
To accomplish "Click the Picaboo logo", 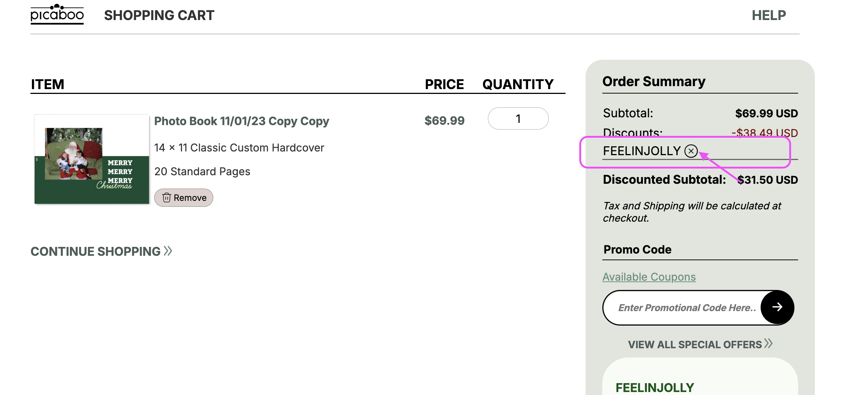I will [57, 14].
